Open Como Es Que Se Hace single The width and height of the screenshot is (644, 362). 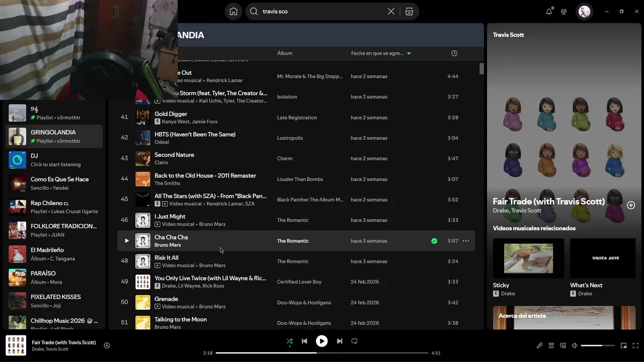[x=54, y=184]
